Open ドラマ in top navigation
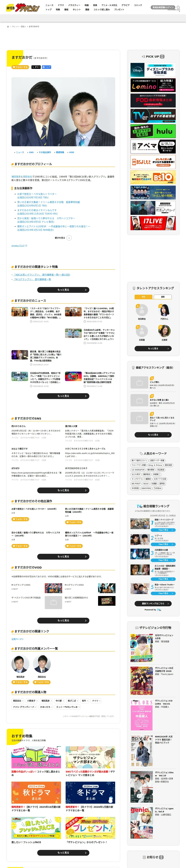 pos(61,5)
